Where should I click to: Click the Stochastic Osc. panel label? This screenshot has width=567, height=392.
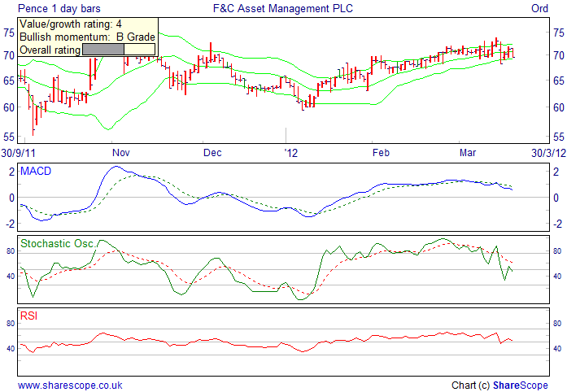[58, 243]
